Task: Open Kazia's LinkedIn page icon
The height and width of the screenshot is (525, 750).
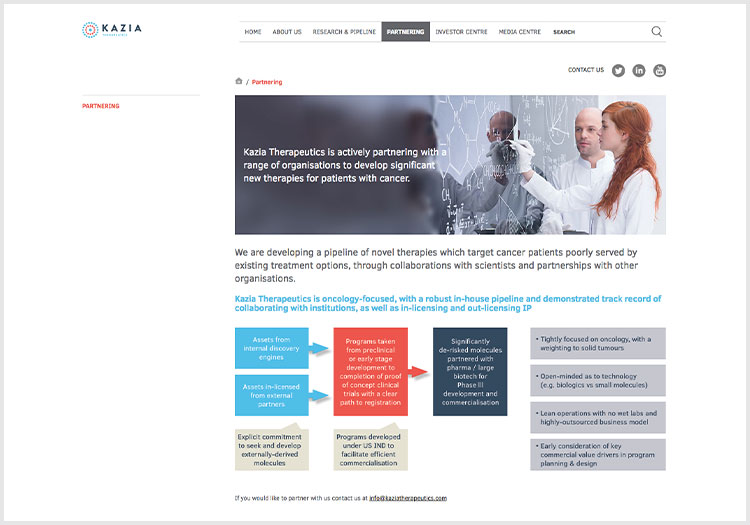Action: (639, 71)
